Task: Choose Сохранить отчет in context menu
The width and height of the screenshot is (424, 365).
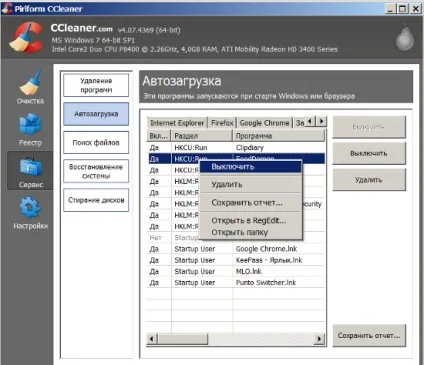Action: tap(250, 203)
